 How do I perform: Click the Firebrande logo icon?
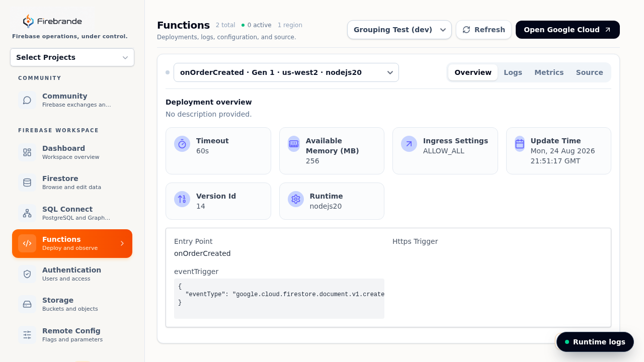click(x=28, y=21)
